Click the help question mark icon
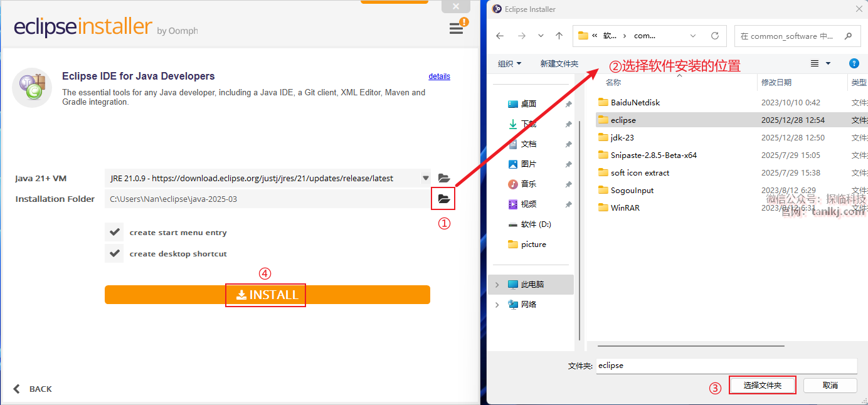This screenshot has height=405, width=868. [x=854, y=63]
